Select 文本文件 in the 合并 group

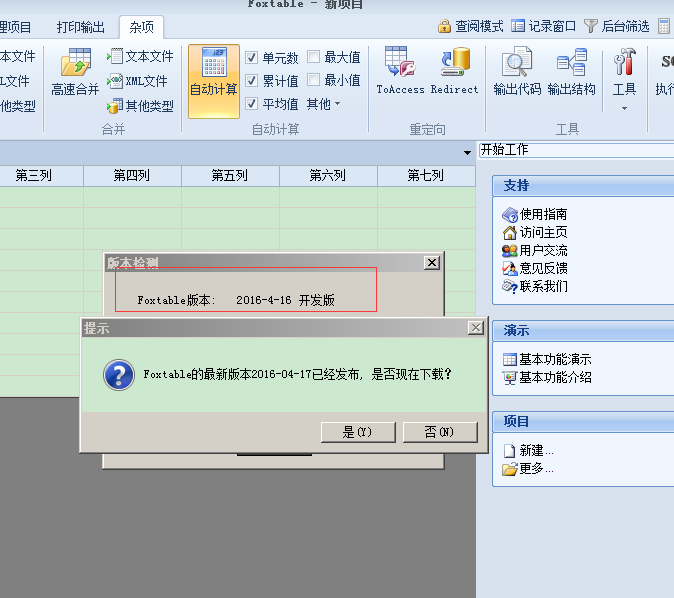click(x=140, y=56)
